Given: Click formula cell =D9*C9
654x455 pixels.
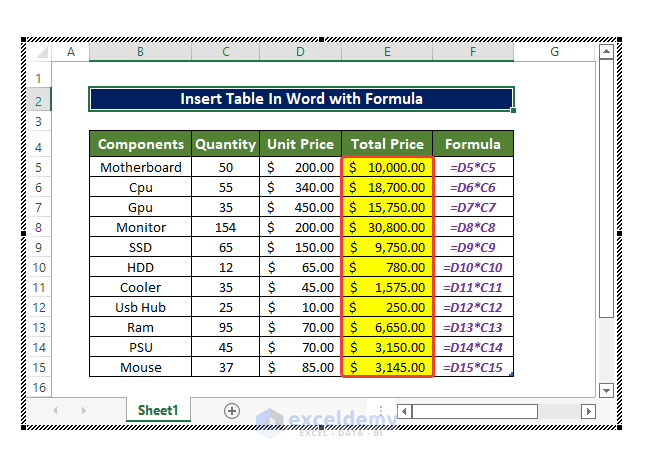Looking at the screenshot, I should pyautogui.click(x=473, y=247).
